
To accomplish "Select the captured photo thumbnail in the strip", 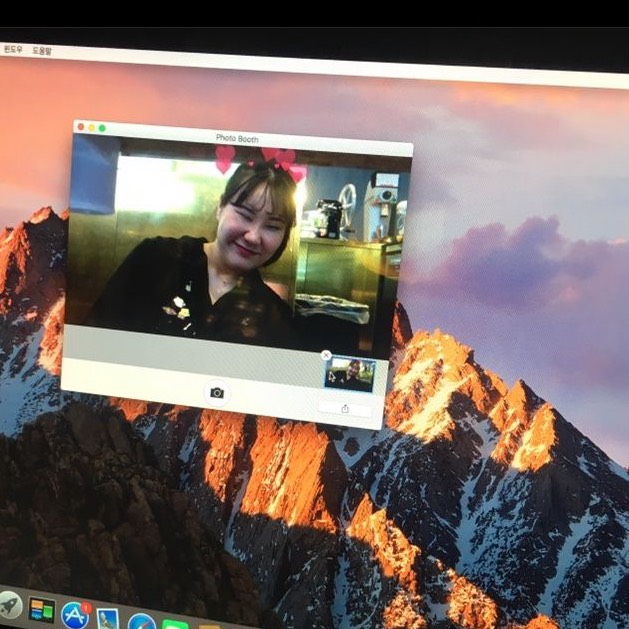I will pos(350,375).
